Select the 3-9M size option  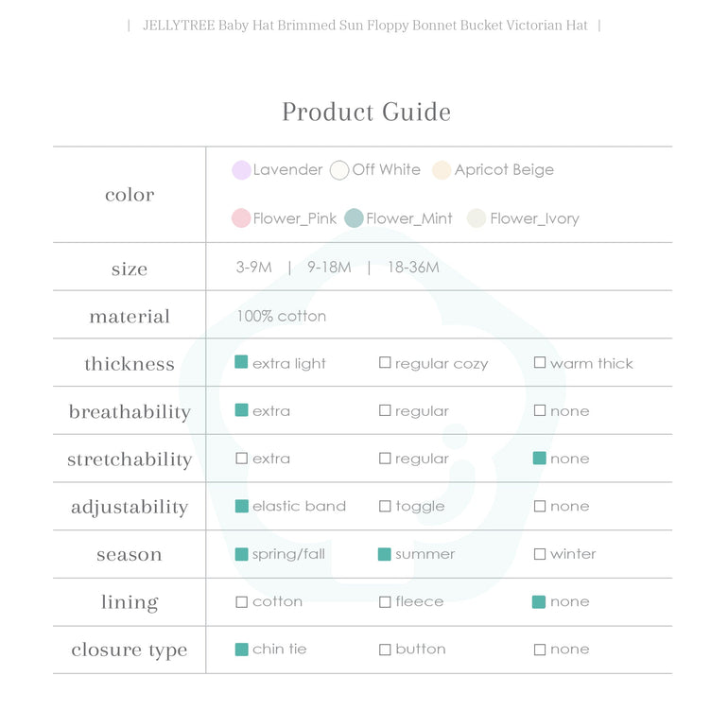tap(253, 268)
